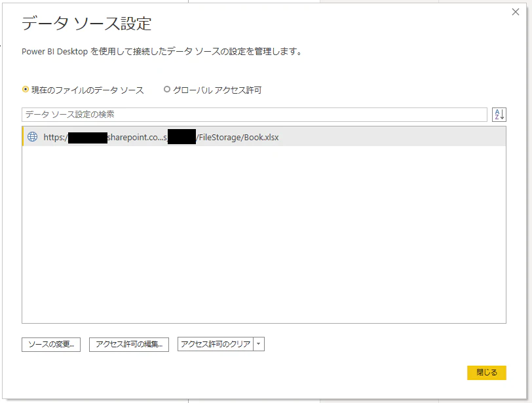532x403 pixels.
Task: Expand the アクセス許可のクリア dropdown arrow
Action: tap(259, 344)
